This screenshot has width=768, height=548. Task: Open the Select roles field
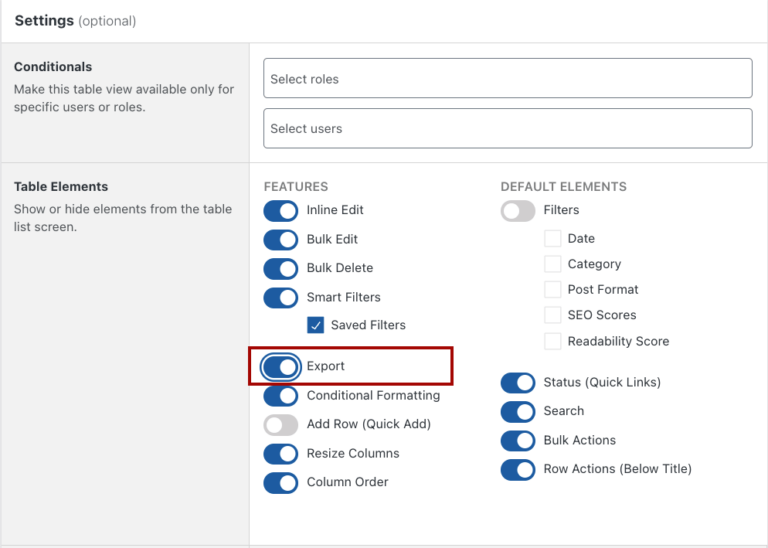(508, 78)
